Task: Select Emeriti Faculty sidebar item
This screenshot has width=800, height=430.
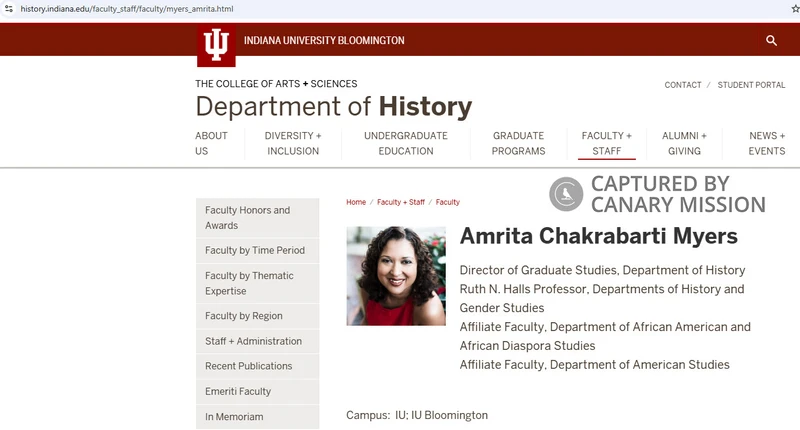Action: [258, 392]
